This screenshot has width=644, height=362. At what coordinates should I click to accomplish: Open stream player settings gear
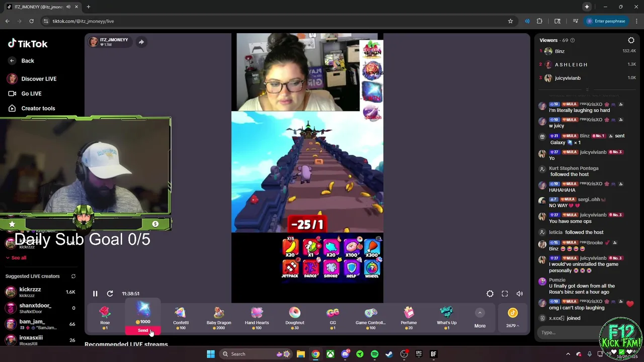490,294
